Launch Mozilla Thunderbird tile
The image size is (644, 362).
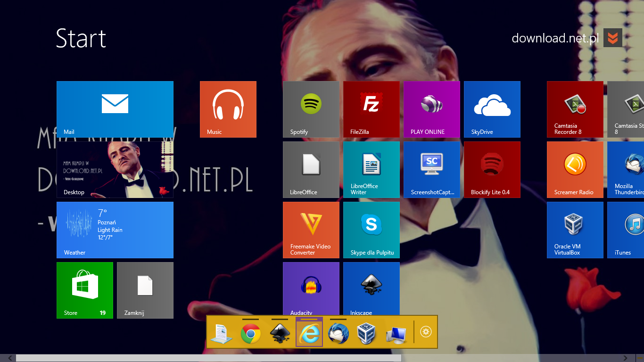tap(626, 170)
